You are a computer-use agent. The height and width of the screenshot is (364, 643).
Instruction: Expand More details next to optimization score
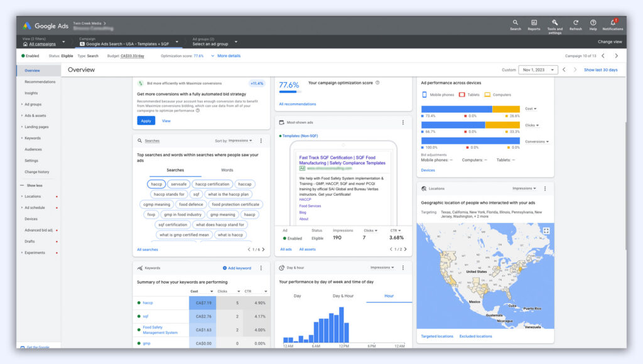(226, 56)
